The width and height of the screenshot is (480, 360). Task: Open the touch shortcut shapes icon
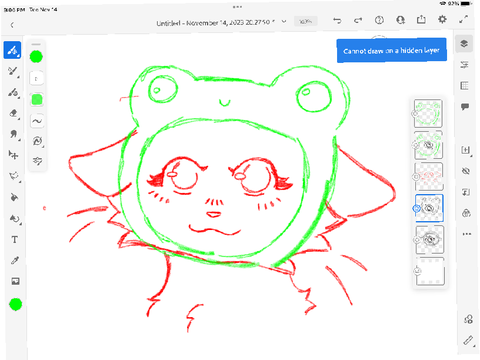tap(468, 319)
